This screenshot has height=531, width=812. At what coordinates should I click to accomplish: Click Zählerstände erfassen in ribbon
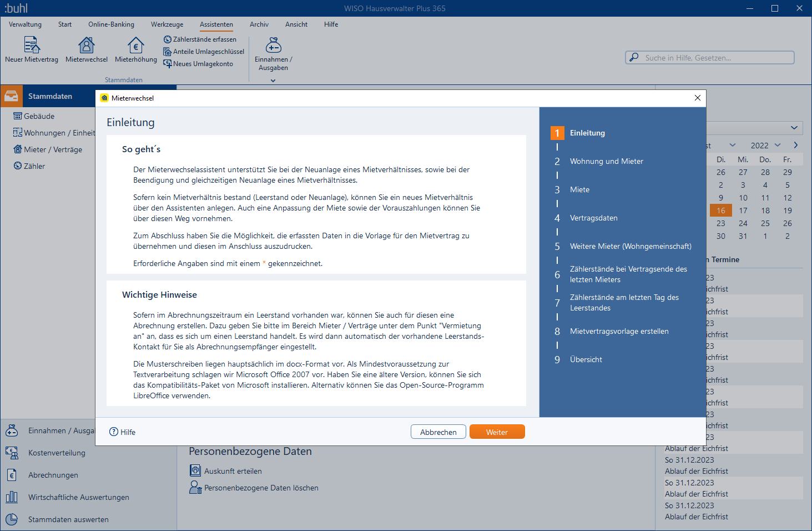(200, 39)
